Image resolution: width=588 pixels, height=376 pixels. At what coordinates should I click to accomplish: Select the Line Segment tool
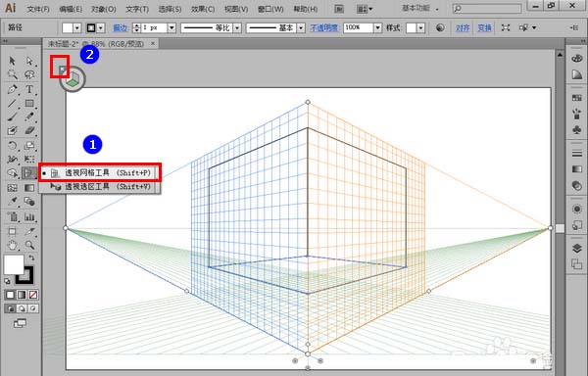[12, 103]
